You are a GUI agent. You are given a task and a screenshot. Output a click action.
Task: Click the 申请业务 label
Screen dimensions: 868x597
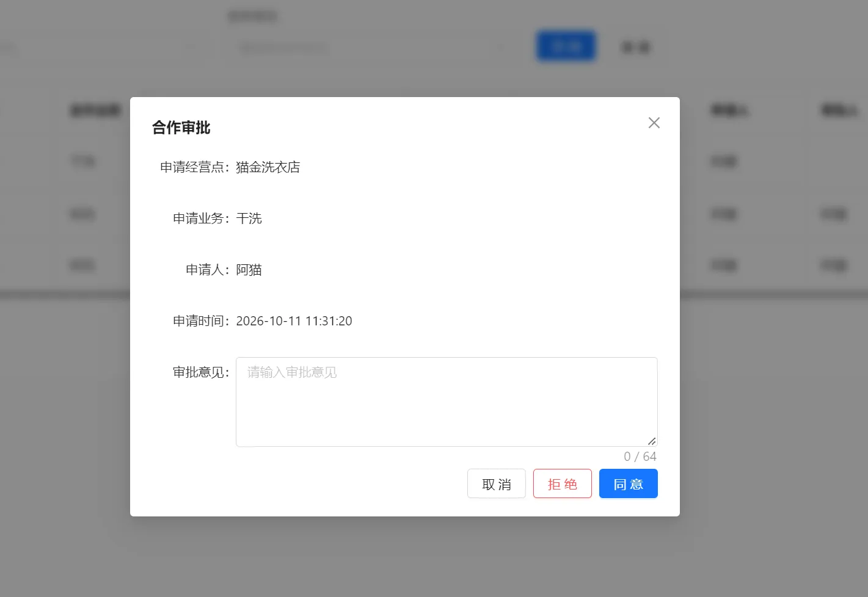point(202,219)
